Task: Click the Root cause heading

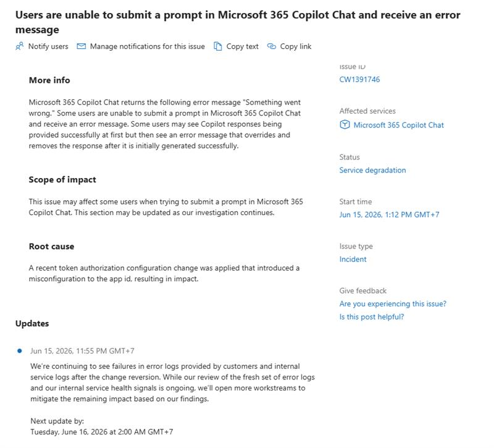Action: coord(52,247)
